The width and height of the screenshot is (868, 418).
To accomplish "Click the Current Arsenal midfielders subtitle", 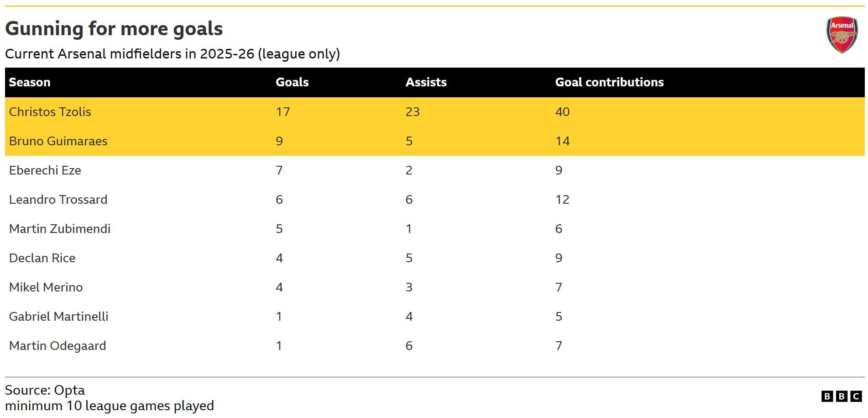I will tap(173, 54).
